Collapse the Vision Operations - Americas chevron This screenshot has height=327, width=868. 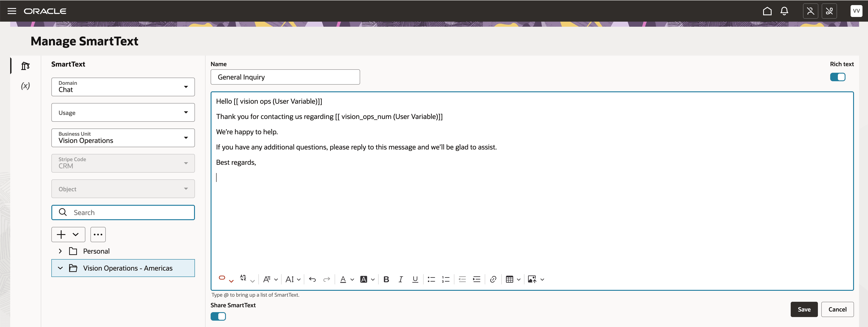60,268
